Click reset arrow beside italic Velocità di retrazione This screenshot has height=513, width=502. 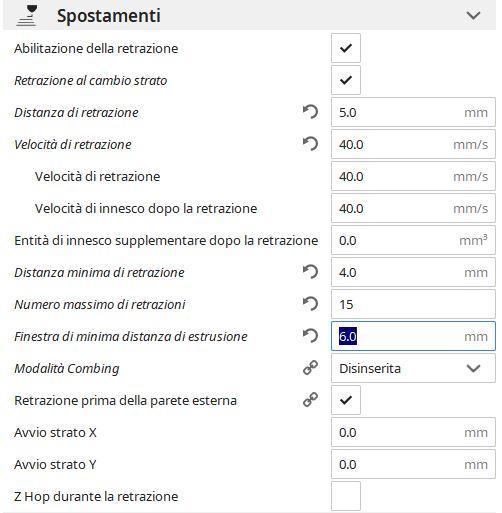point(310,144)
